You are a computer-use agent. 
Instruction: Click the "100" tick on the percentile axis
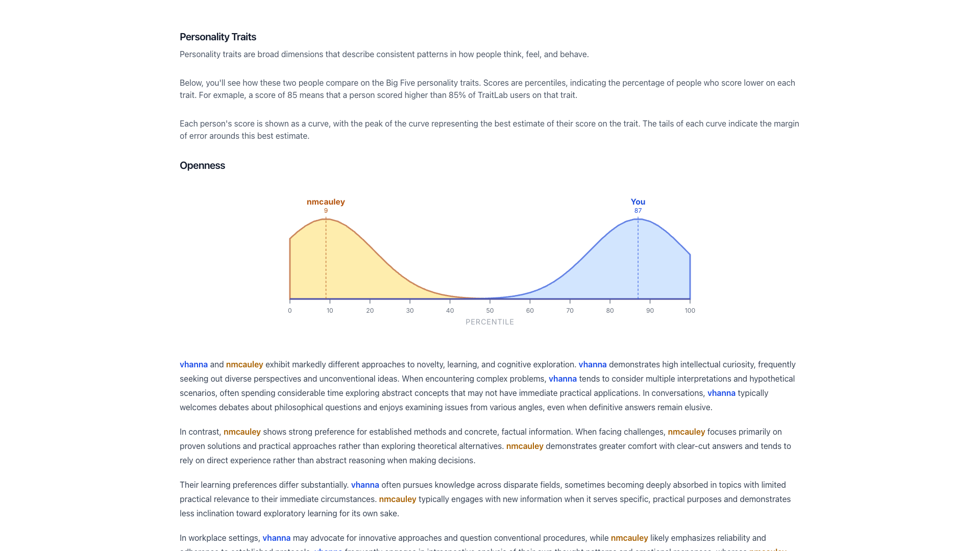690,310
